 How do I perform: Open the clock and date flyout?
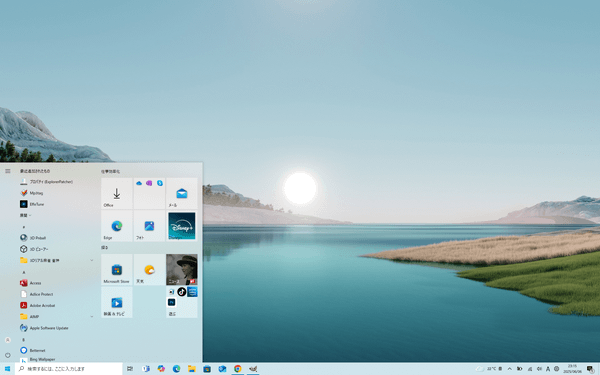click(572, 369)
